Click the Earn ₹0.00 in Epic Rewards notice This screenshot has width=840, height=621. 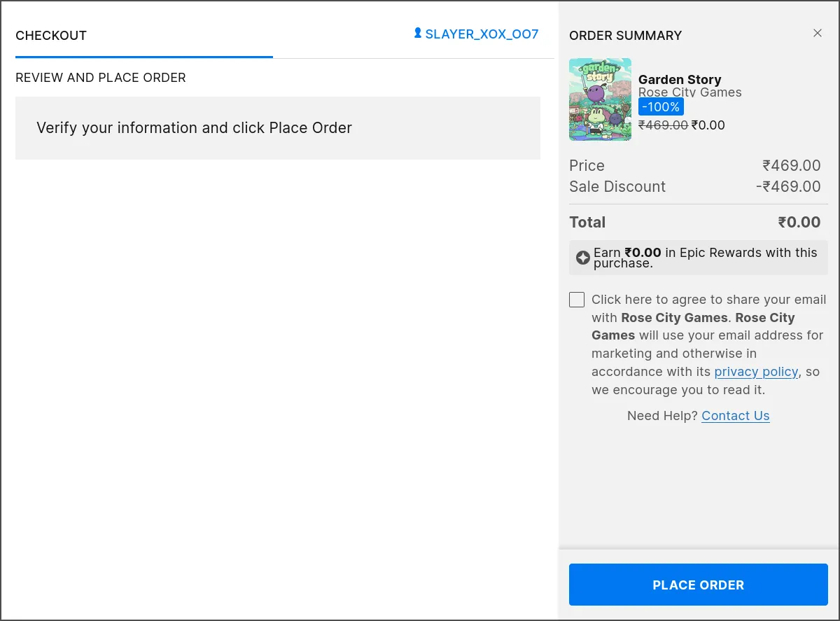pos(699,258)
